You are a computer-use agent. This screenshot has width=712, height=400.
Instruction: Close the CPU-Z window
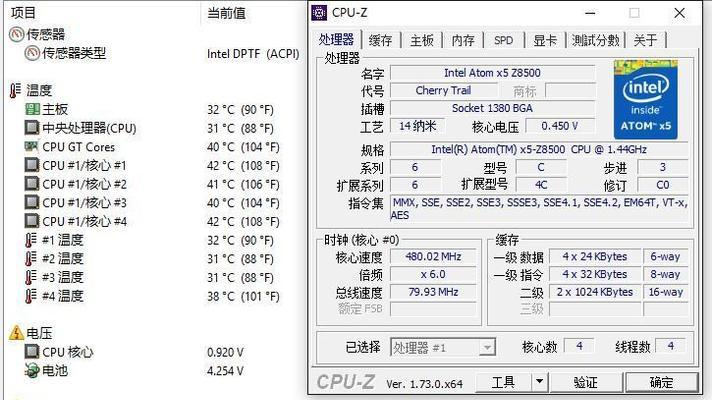(680, 13)
